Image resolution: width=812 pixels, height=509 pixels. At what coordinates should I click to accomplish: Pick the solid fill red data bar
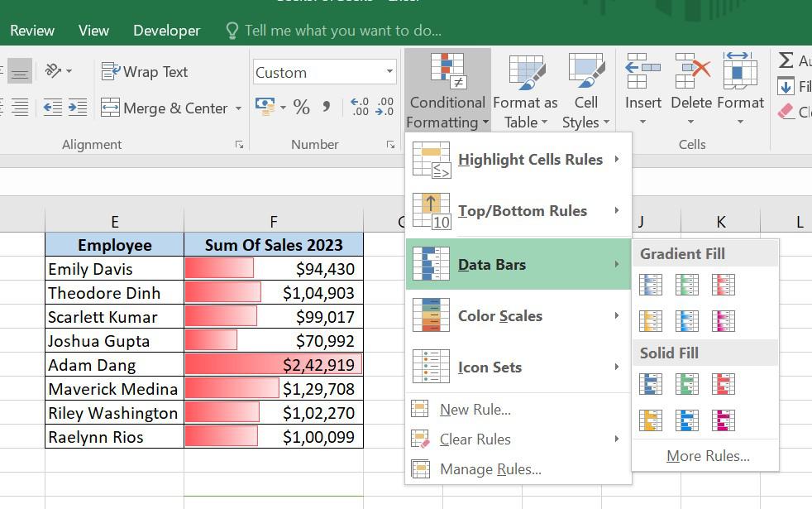pos(724,384)
